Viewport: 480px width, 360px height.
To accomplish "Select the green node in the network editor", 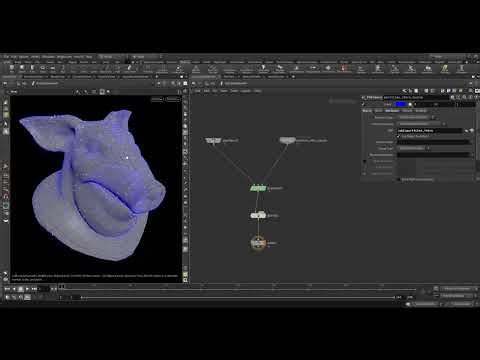I will (258, 189).
